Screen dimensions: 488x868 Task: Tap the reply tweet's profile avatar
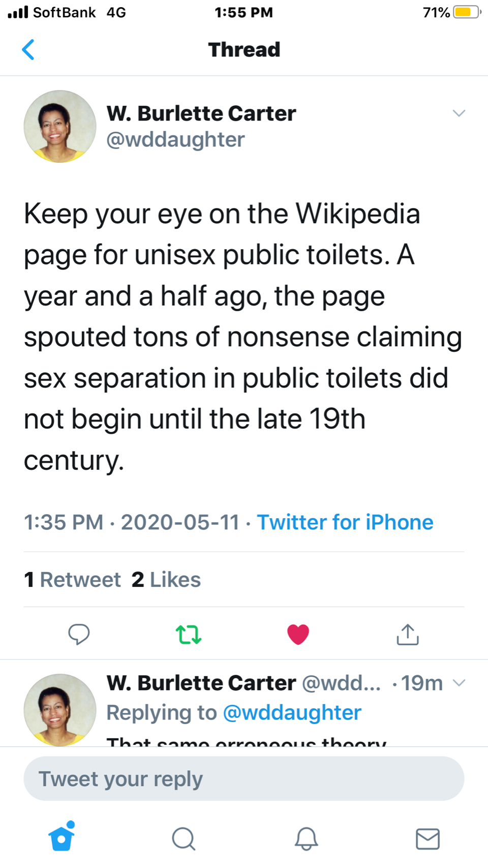pos(60,709)
